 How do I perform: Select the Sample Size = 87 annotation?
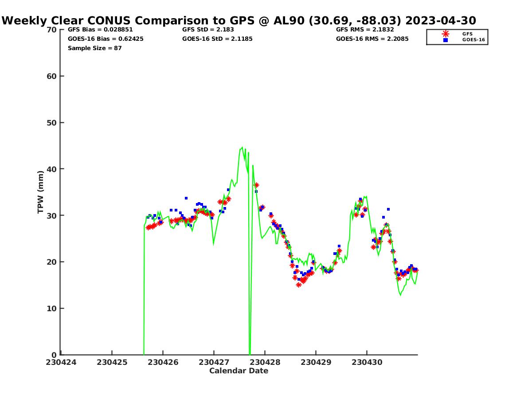[94, 48]
